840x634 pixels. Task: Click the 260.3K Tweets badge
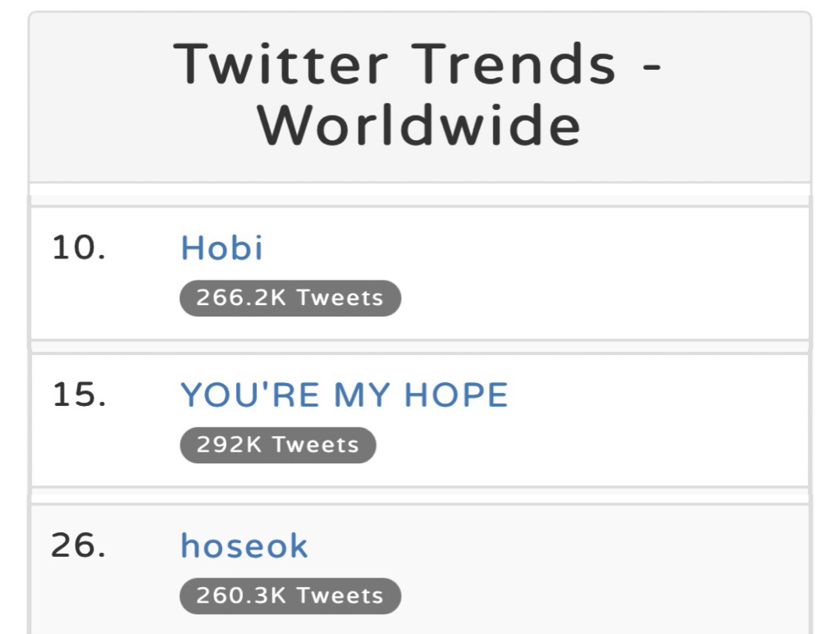(x=290, y=596)
